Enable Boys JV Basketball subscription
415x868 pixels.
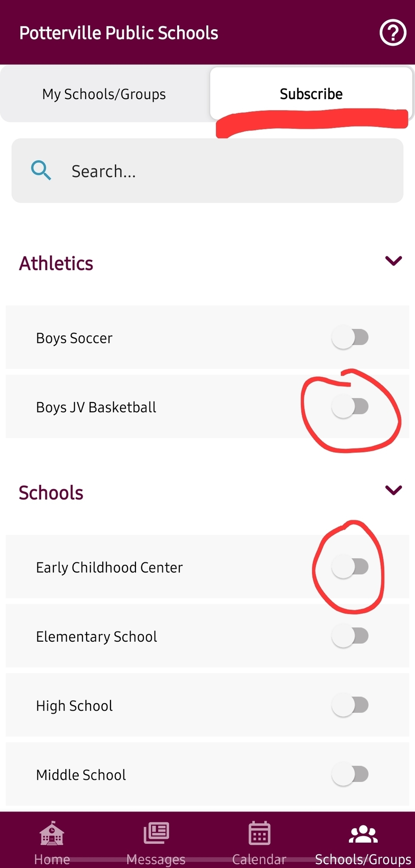350,407
